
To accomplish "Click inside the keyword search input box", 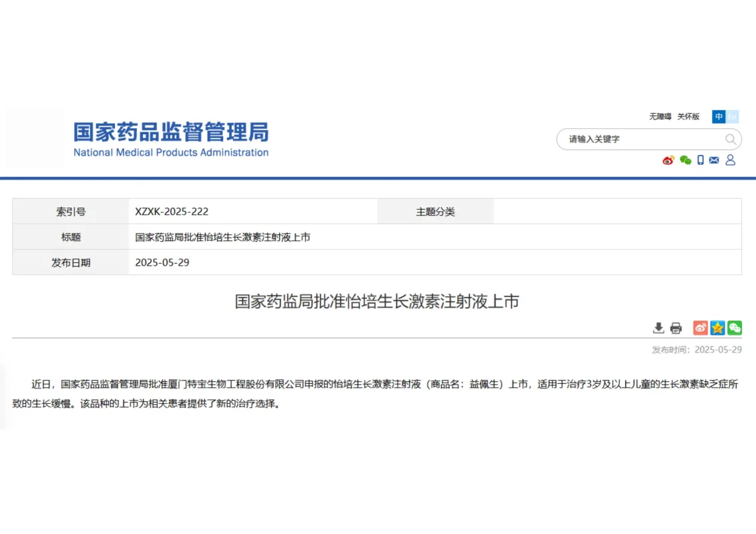I will 634,139.
